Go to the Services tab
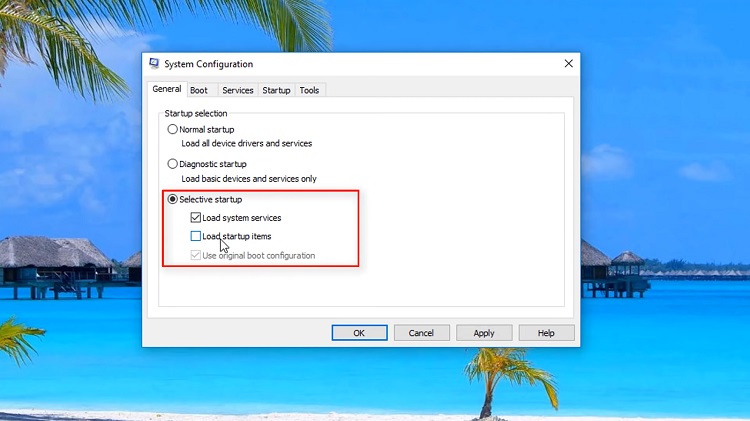This screenshot has height=421, width=750. pyautogui.click(x=238, y=90)
